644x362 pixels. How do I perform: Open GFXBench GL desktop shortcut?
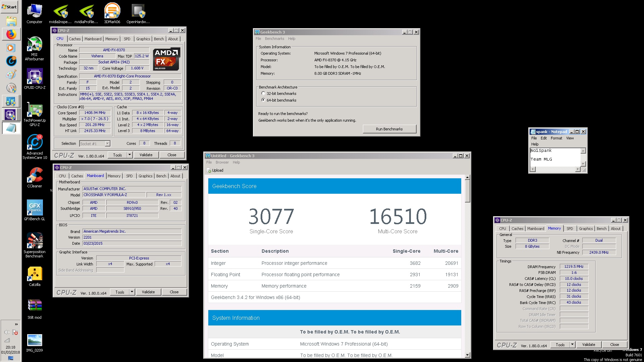[35, 210]
